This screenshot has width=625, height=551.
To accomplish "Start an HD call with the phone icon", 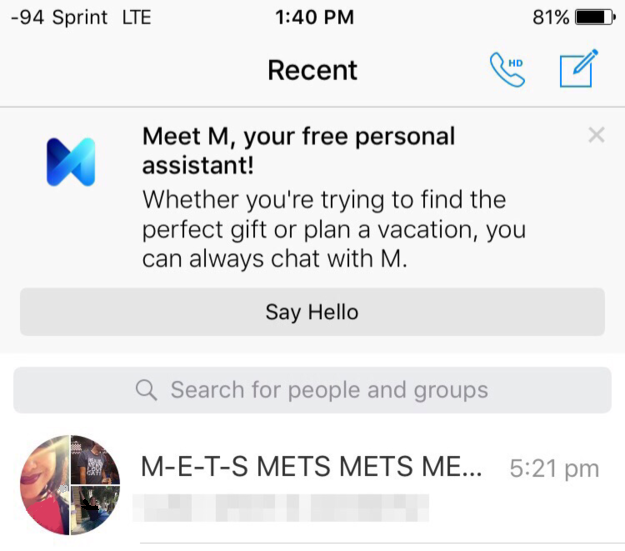I will coord(507,70).
